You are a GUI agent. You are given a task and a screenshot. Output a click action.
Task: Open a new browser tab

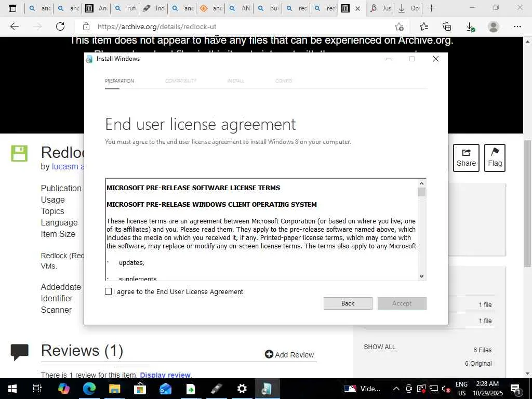(x=432, y=8)
